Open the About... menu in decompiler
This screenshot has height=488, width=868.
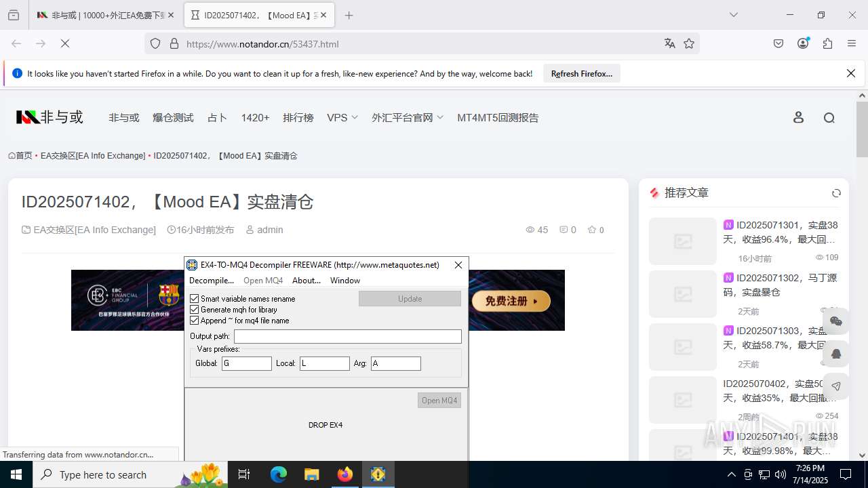[307, 280]
